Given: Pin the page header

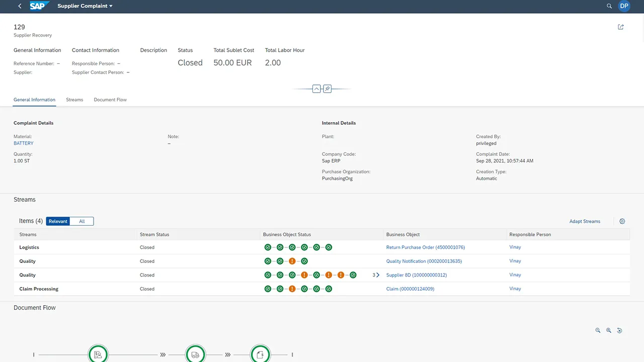Looking at the screenshot, I should (327, 88).
